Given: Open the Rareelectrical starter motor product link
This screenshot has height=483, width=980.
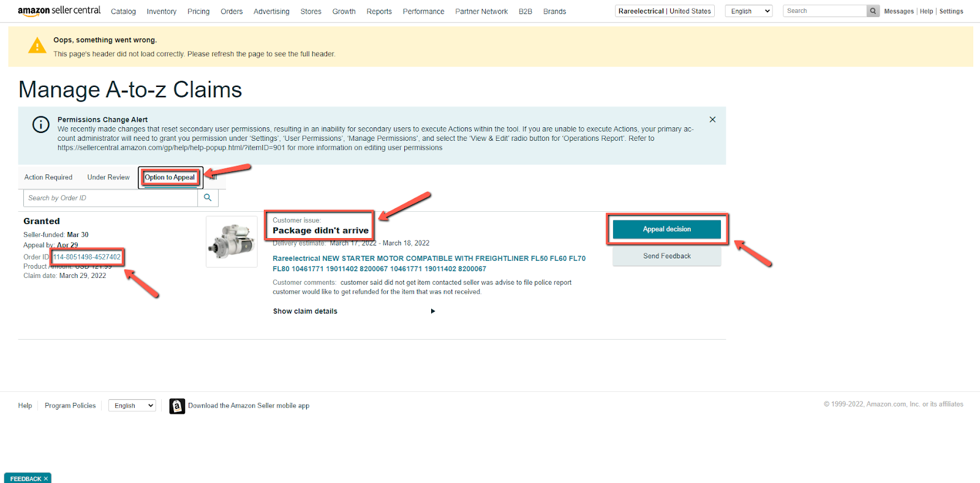Looking at the screenshot, I should [429, 264].
